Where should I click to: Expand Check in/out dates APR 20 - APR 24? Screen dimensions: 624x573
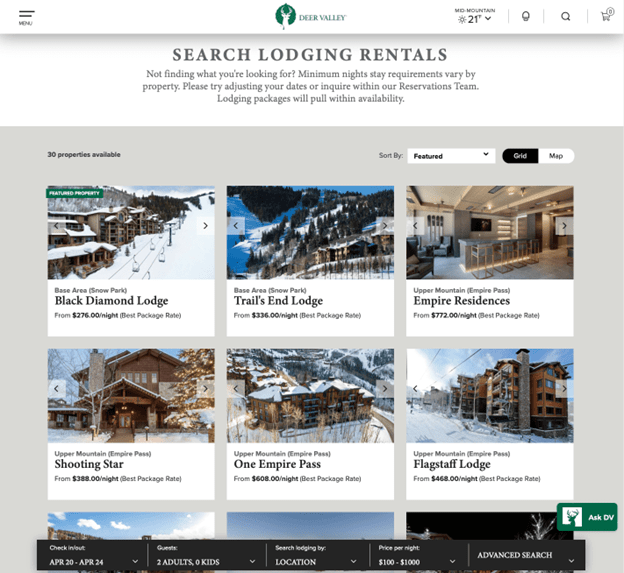[x=92, y=555]
